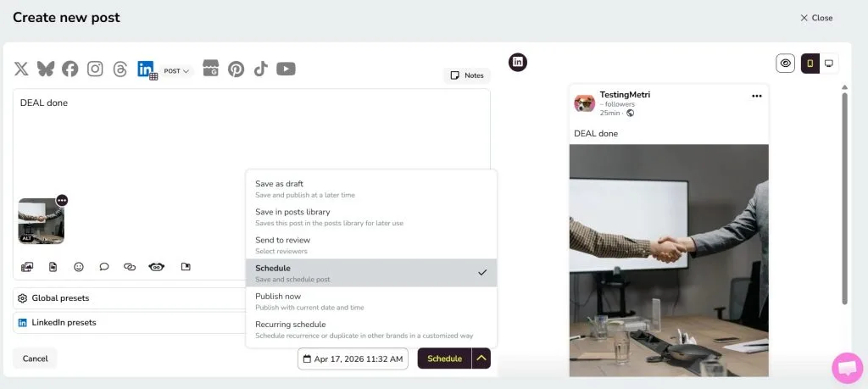Click the LinkedIn preview badge icon

point(518,62)
